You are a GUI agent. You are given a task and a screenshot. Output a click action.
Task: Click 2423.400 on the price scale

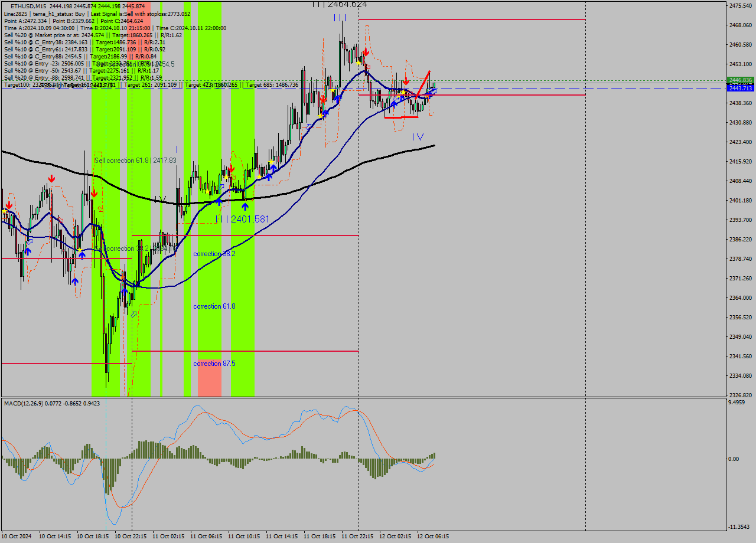pos(741,142)
